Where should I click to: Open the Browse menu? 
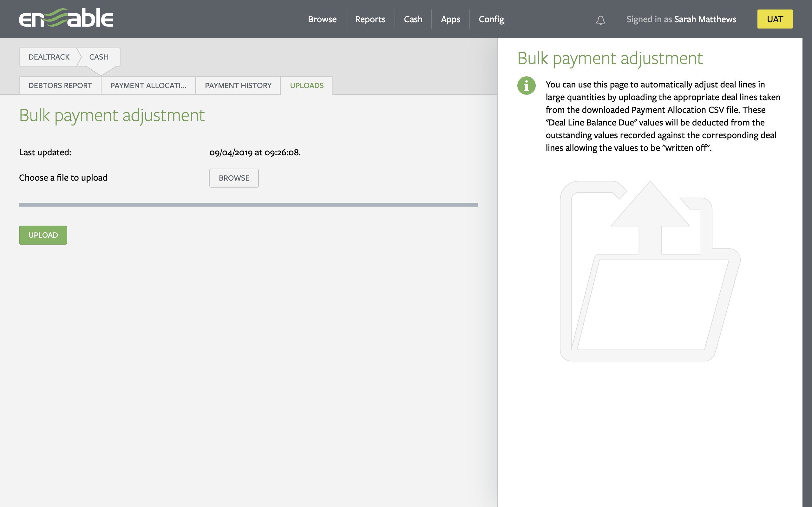tap(322, 19)
